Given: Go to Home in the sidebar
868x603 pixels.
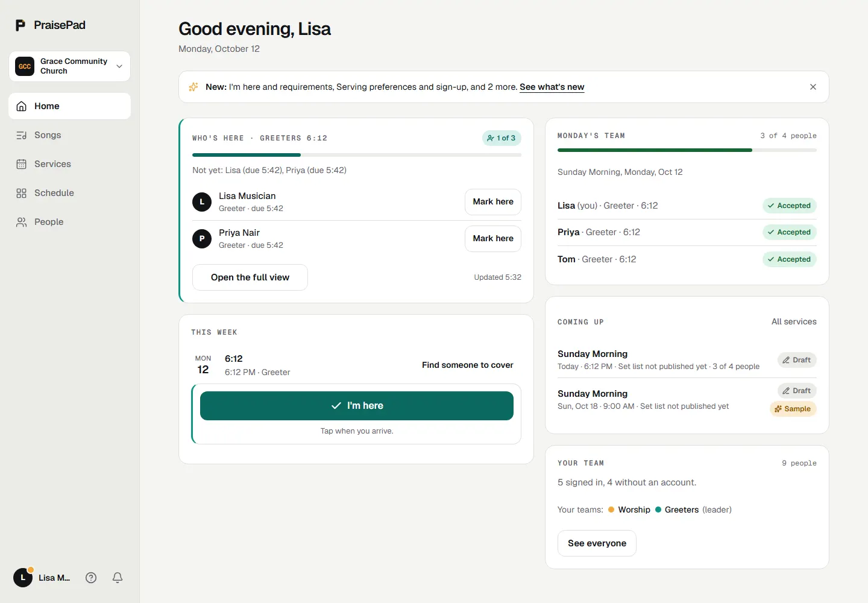Looking at the screenshot, I should tap(70, 106).
